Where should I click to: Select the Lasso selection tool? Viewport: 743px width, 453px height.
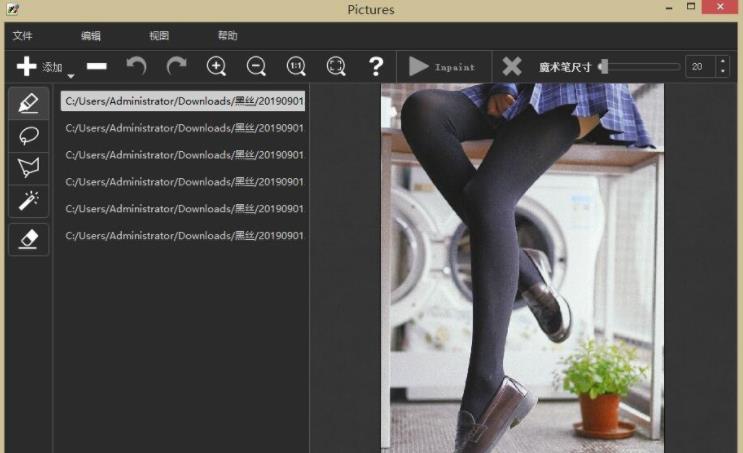29,135
